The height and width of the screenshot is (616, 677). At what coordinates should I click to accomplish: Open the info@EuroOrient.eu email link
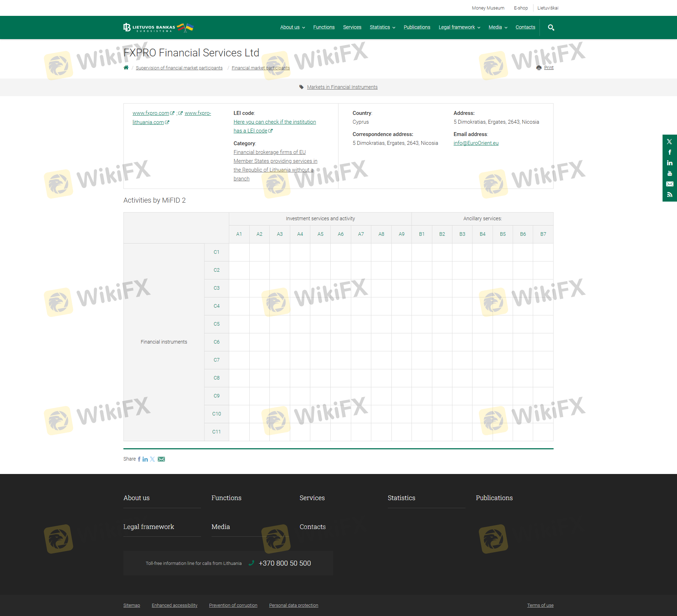tap(476, 143)
